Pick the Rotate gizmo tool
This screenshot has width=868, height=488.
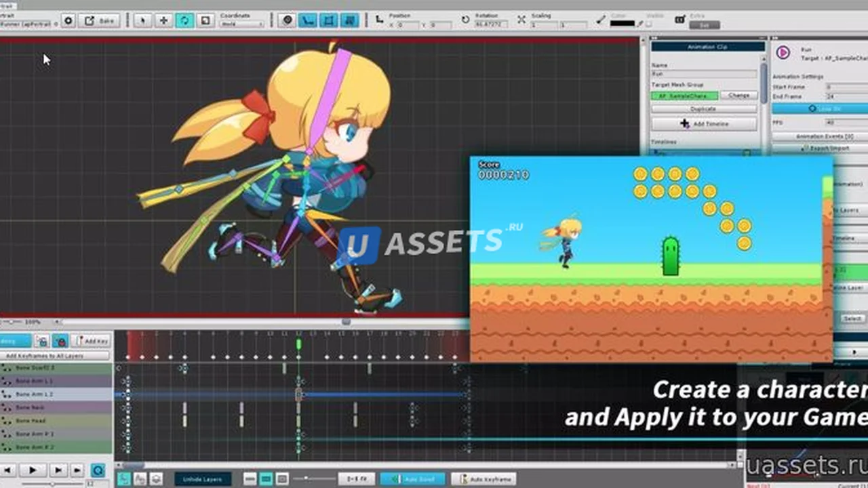point(184,20)
